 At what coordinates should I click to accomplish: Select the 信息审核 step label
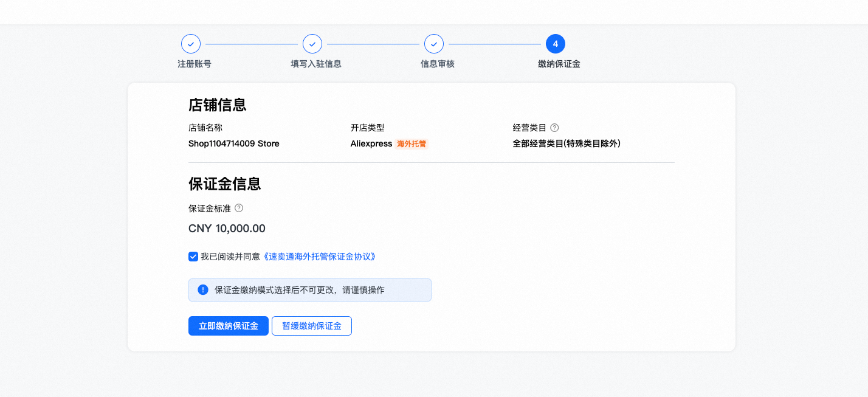(438, 64)
